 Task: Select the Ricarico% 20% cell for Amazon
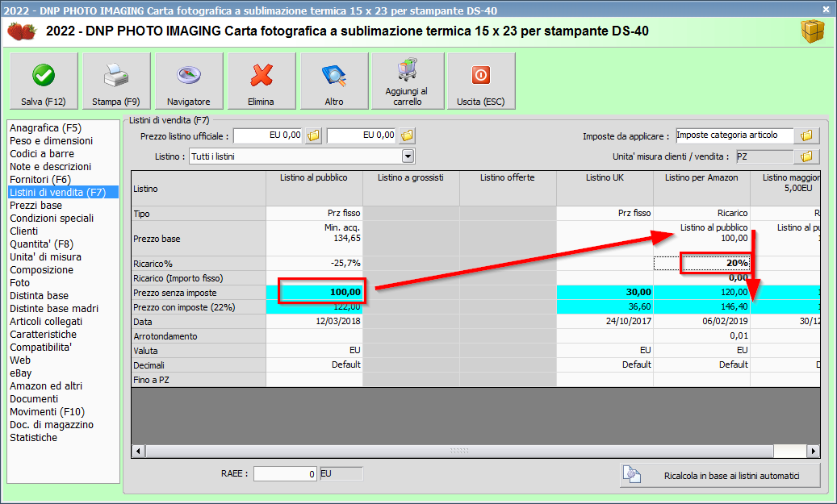[702, 263]
